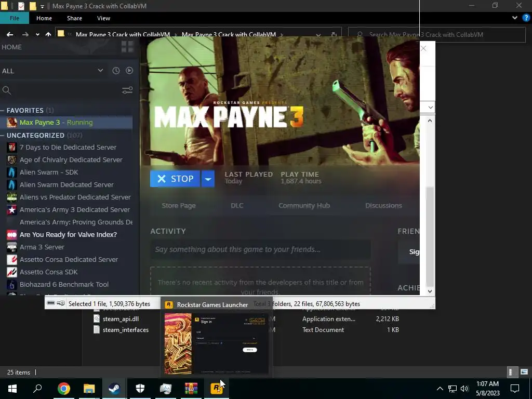The width and height of the screenshot is (532, 399).
Task: Collapse the FAVORITES category
Action: [x=2, y=110]
